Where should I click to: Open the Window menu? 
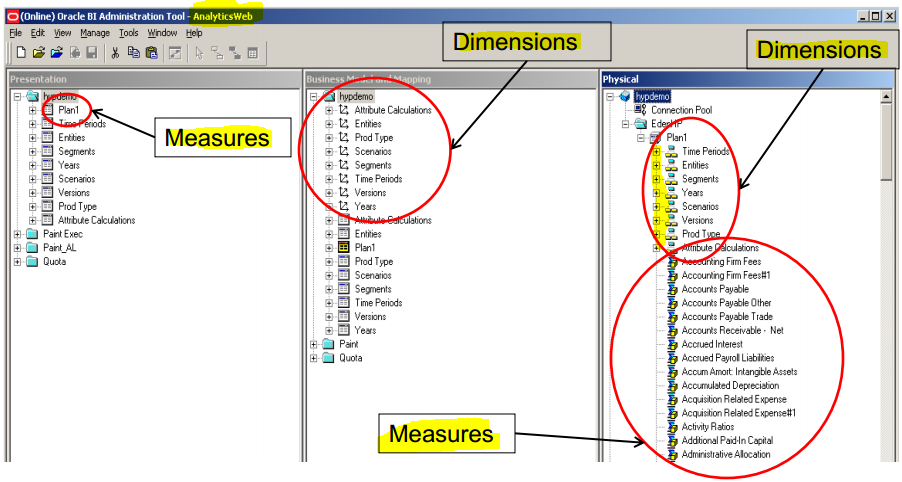(162, 33)
